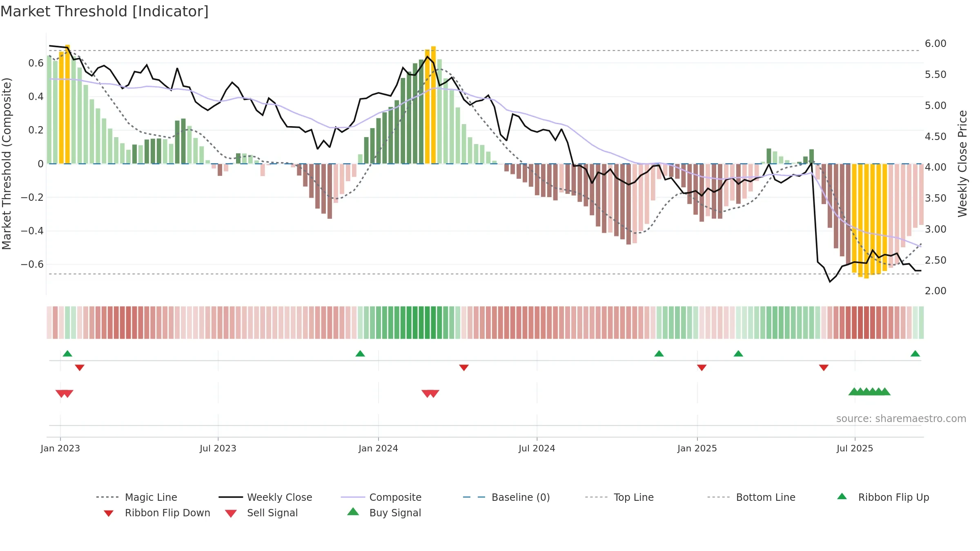Click the buy signal cluster around Jul 2025

[x=869, y=391]
